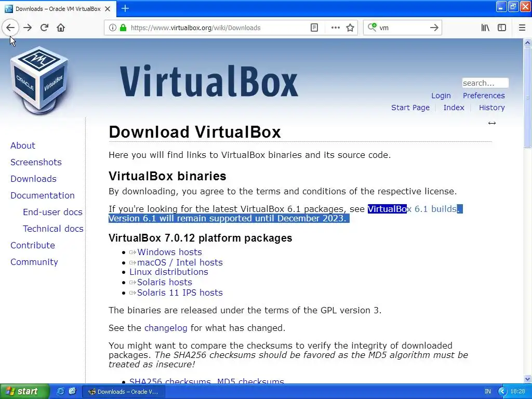Click the Download VirtualBox heading

click(195, 131)
